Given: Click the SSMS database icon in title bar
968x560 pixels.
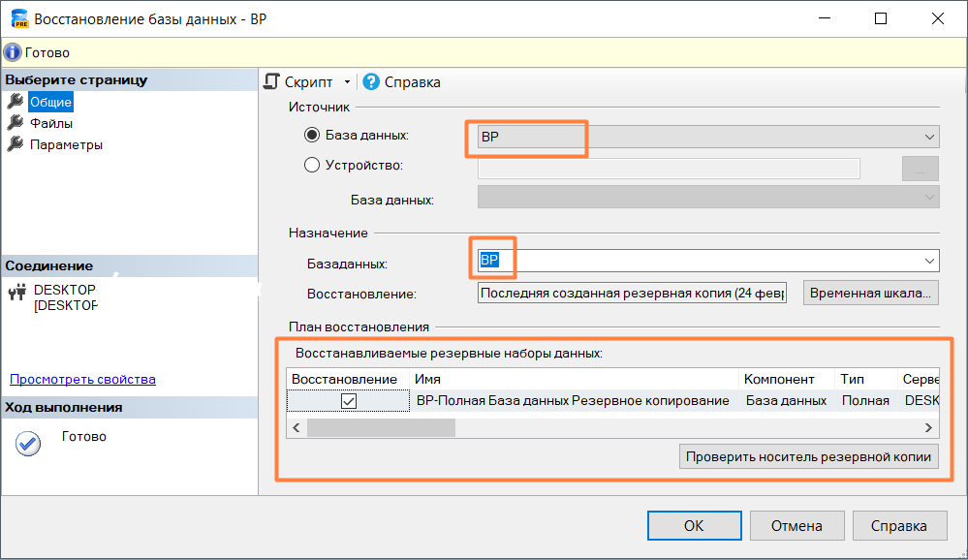Looking at the screenshot, I should pos(19,19).
